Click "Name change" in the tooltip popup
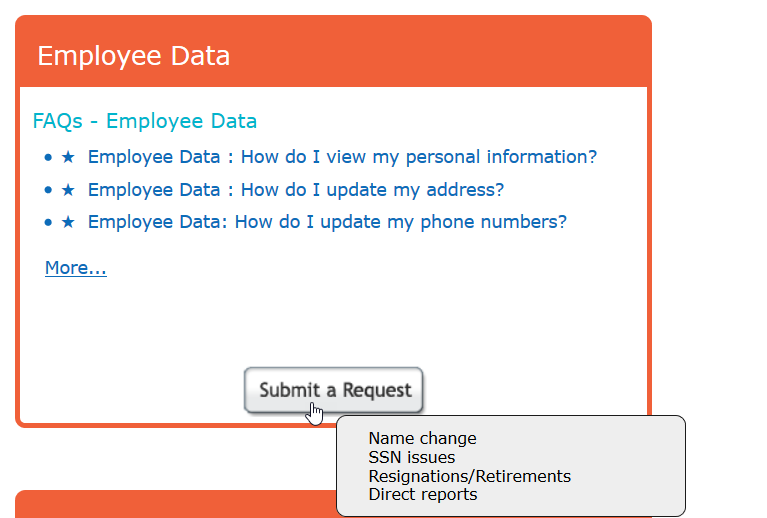 click(422, 438)
